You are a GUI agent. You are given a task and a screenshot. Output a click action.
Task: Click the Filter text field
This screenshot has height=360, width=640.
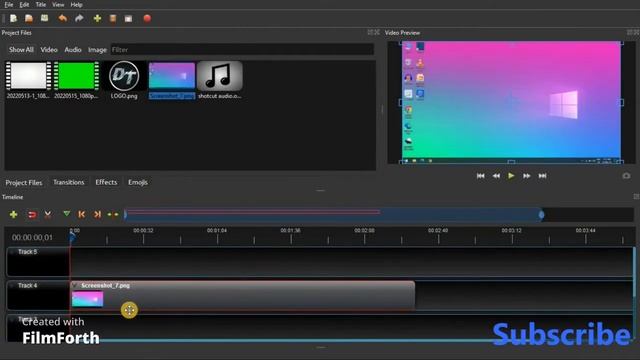[x=242, y=50]
